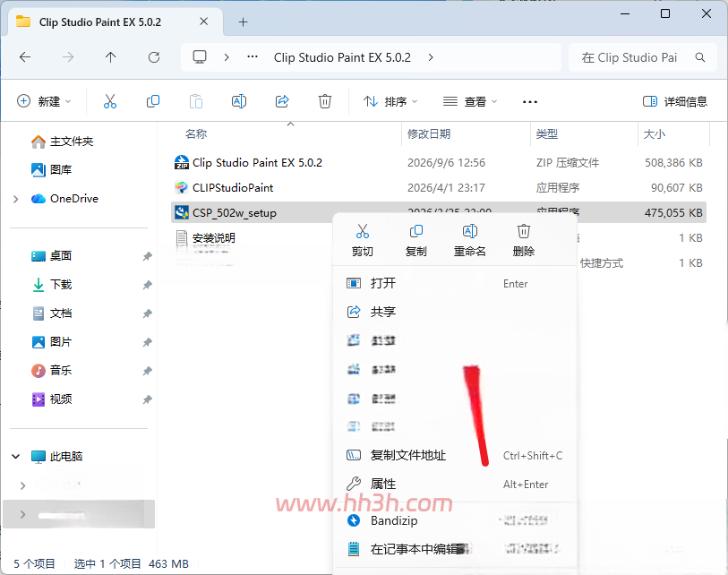The height and width of the screenshot is (575, 728).
Task: Open 图片 in the sidebar
Action: 52,342
